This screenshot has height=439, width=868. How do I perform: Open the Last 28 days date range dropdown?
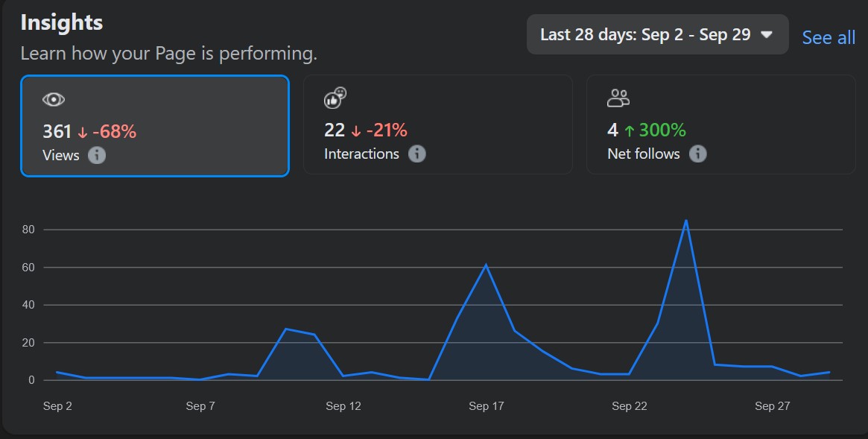tap(658, 34)
